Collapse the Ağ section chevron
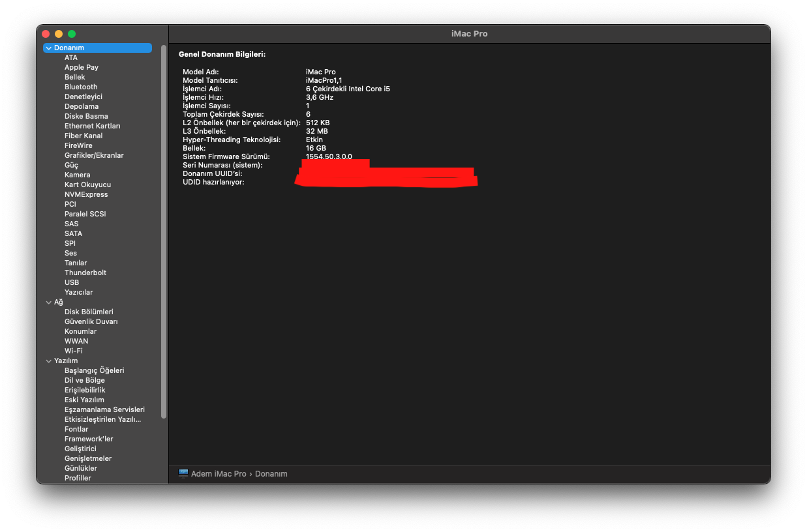 [x=48, y=303]
